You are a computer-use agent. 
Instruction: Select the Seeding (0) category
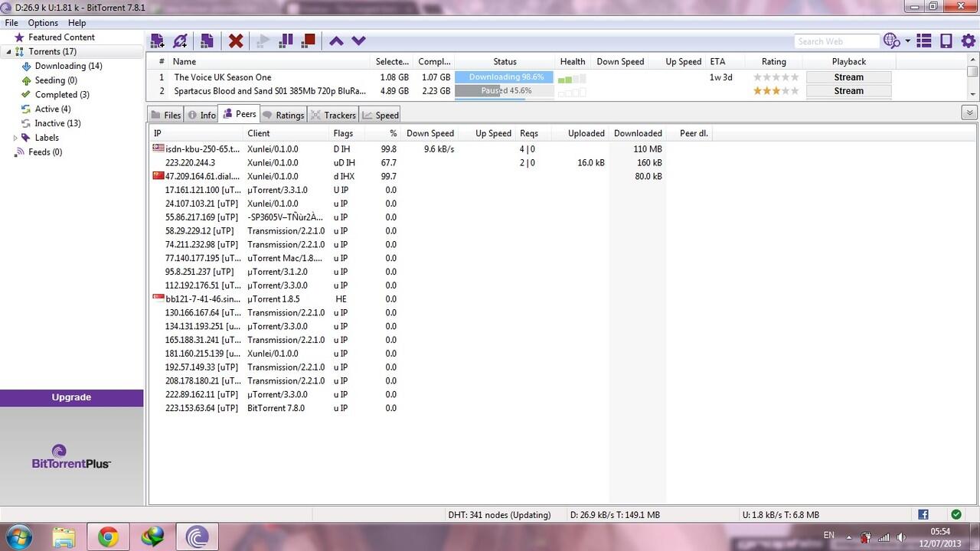click(x=56, y=80)
